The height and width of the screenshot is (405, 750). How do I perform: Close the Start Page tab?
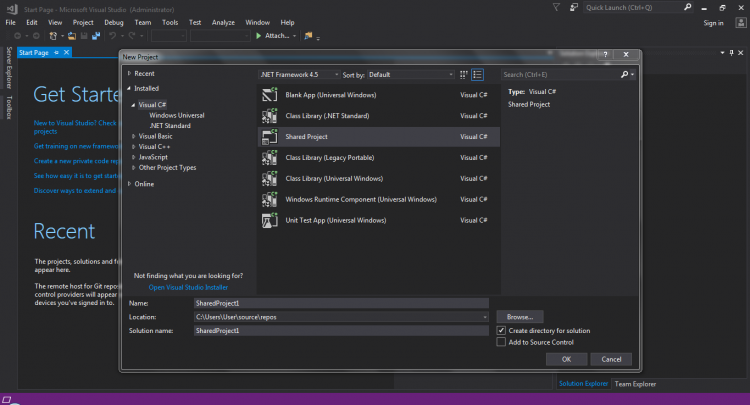[66, 53]
